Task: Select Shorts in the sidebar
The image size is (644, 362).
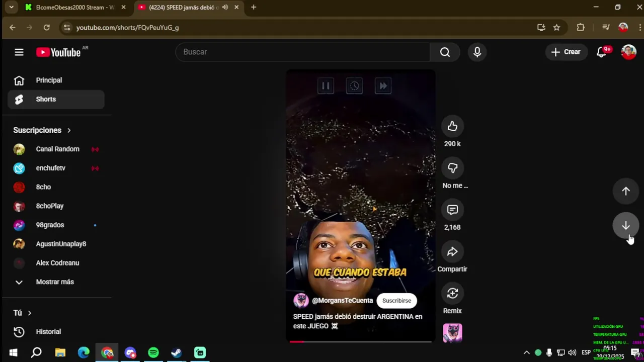Action: (56, 100)
